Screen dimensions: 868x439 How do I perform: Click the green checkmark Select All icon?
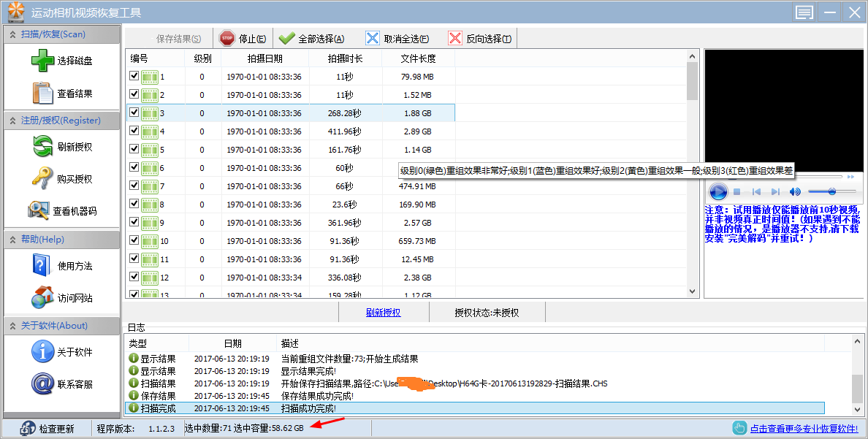pyautogui.click(x=286, y=38)
